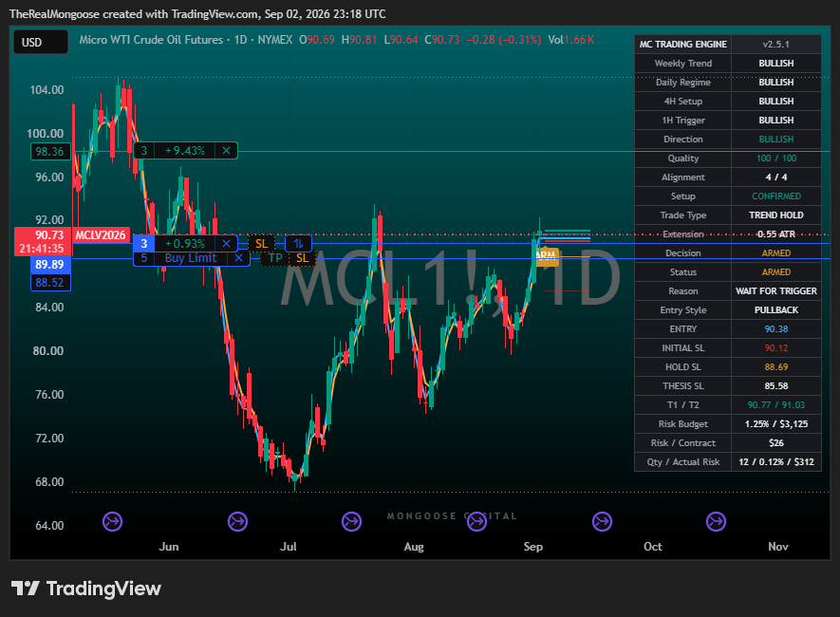Click the 100 / 100 Quality value
Screen dimensions: 840x617
coord(775,159)
